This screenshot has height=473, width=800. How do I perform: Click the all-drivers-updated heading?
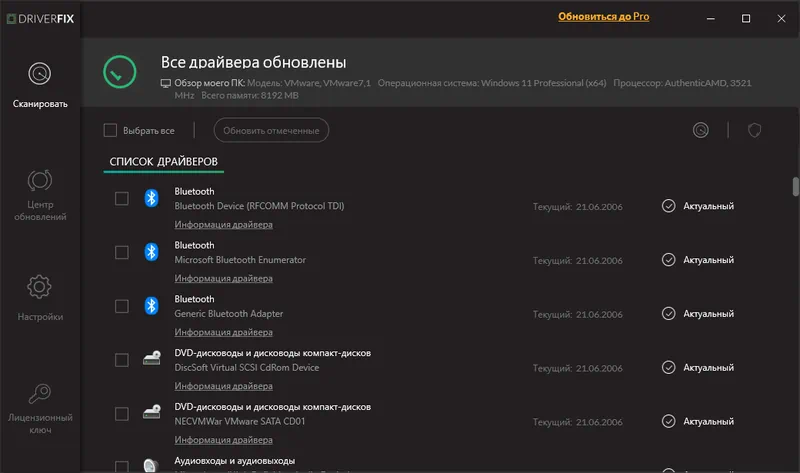click(x=254, y=62)
